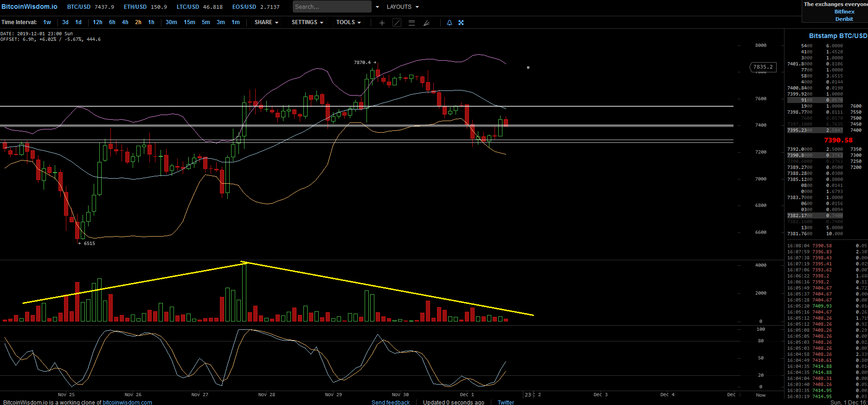
Task: Select depth grouping level 7400
Action: point(856,130)
